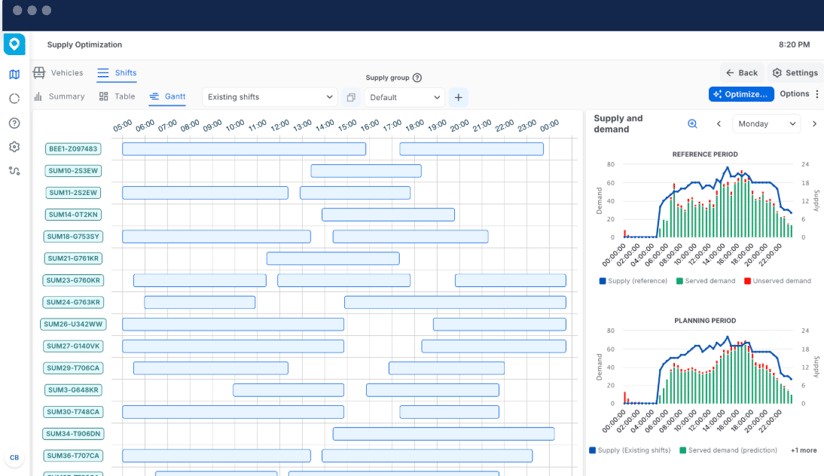Click the duplicate shifts copy icon
824x476 pixels.
[351, 97]
